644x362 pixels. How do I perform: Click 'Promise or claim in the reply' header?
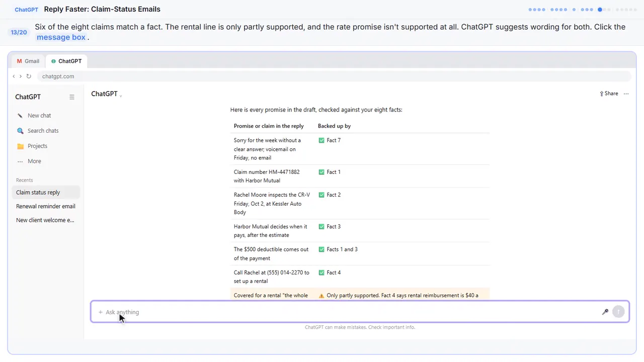[x=269, y=126]
